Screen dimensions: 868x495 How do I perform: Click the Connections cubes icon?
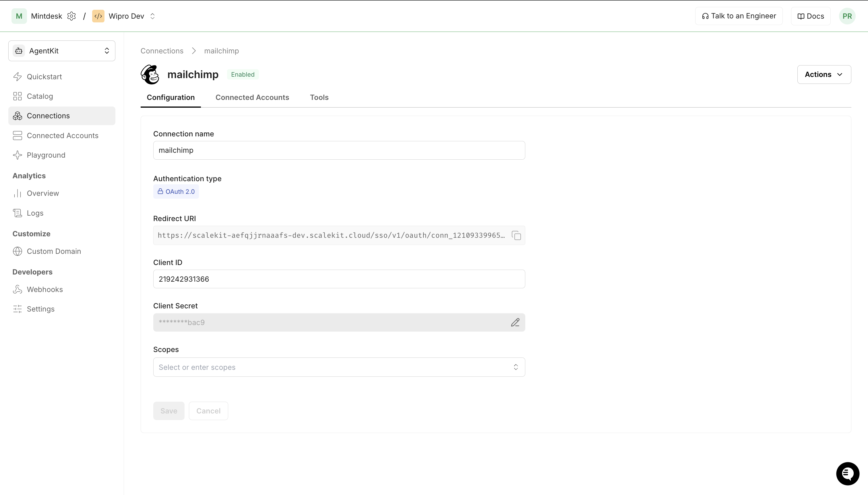pyautogui.click(x=18, y=116)
